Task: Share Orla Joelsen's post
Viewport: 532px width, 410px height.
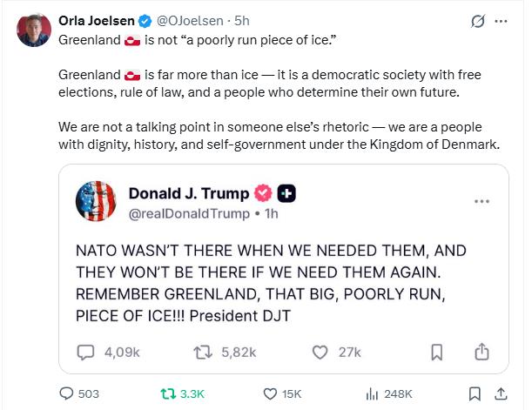Action: pos(501,393)
